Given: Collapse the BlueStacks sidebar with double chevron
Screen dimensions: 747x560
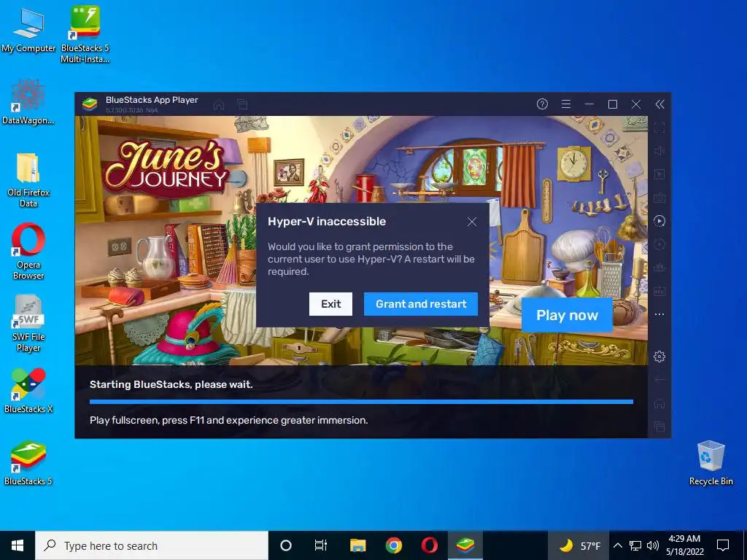Looking at the screenshot, I should [x=659, y=104].
